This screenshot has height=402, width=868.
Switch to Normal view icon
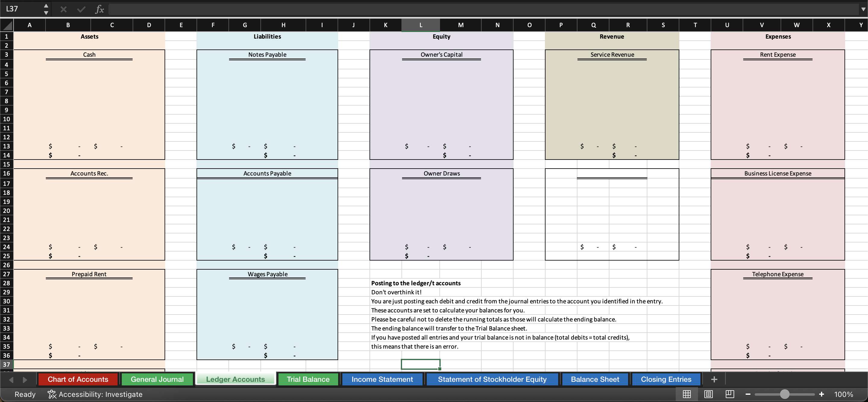(687, 394)
